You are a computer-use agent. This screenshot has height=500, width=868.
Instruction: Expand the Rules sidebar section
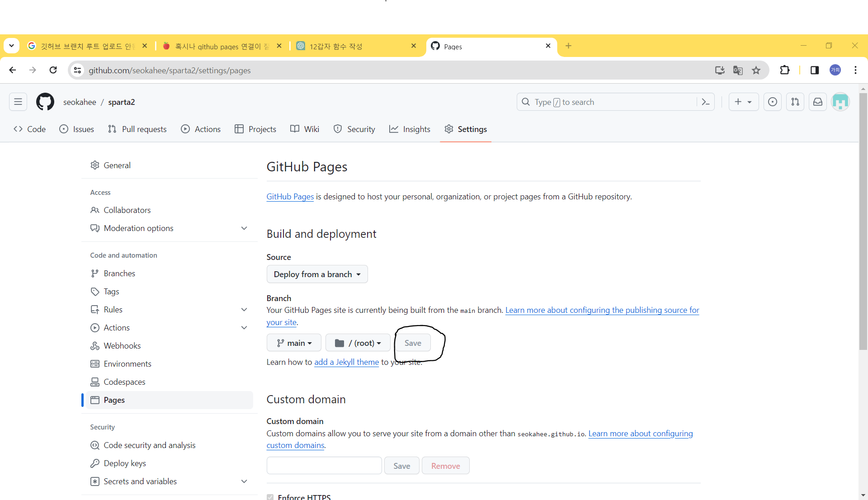[x=170, y=310]
